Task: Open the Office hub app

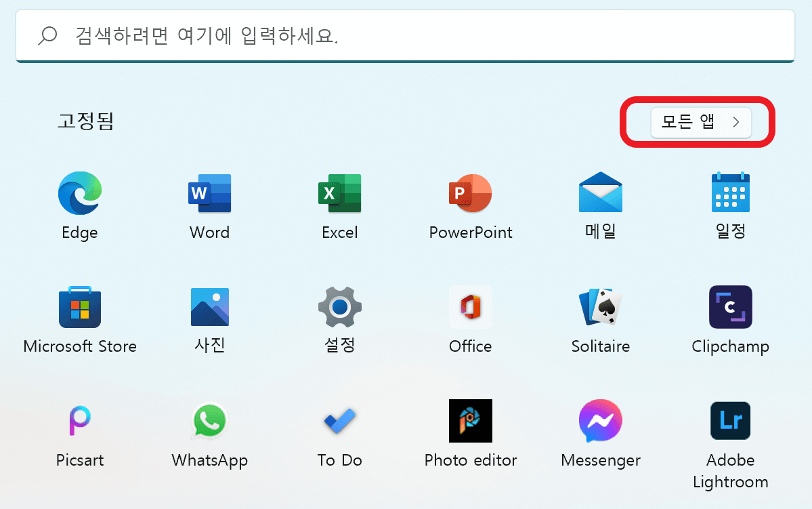Action: [x=470, y=307]
